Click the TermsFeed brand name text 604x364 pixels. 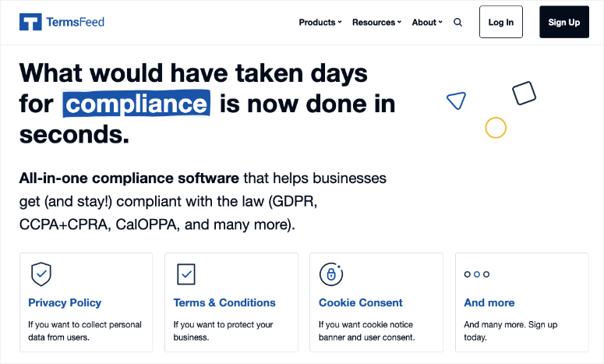[75, 22]
